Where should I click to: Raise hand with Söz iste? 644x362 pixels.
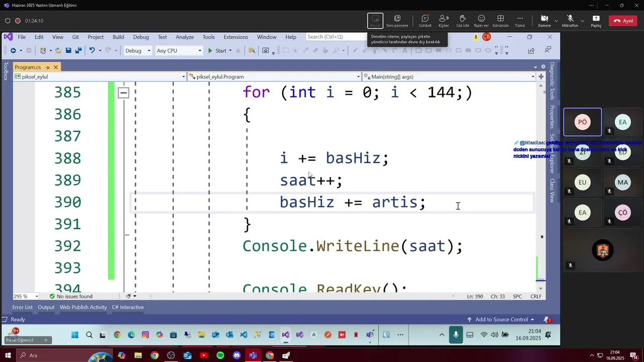[462, 21]
